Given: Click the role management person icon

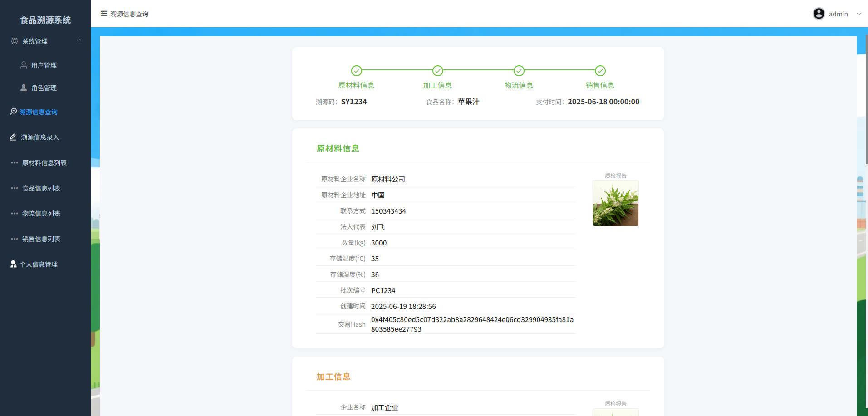Looking at the screenshot, I should pos(24,88).
